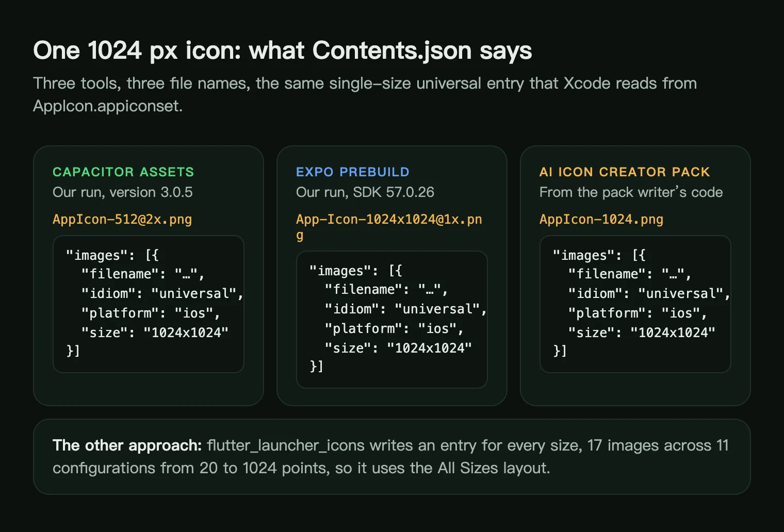
Task: Click the "size" line in Expo Prebuild code
Action: 398,348
